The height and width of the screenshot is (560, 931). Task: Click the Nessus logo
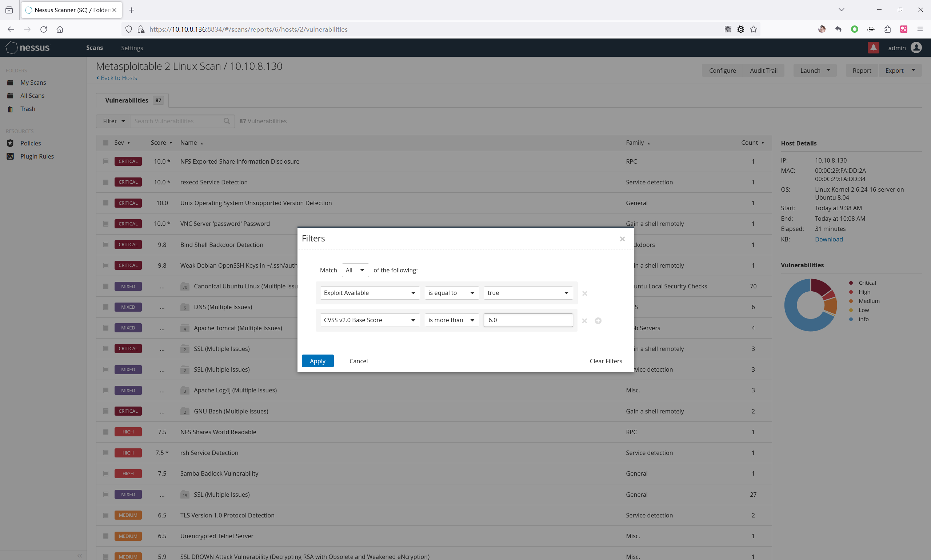(28, 48)
